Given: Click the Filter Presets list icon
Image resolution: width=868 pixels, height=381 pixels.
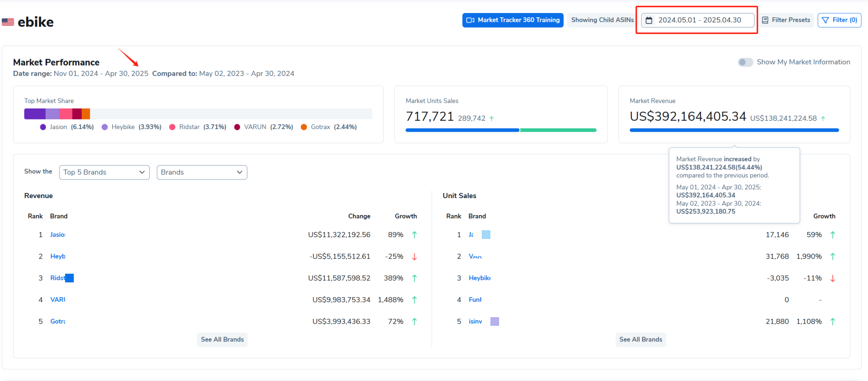Looking at the screenshot, I should [765, 20].
